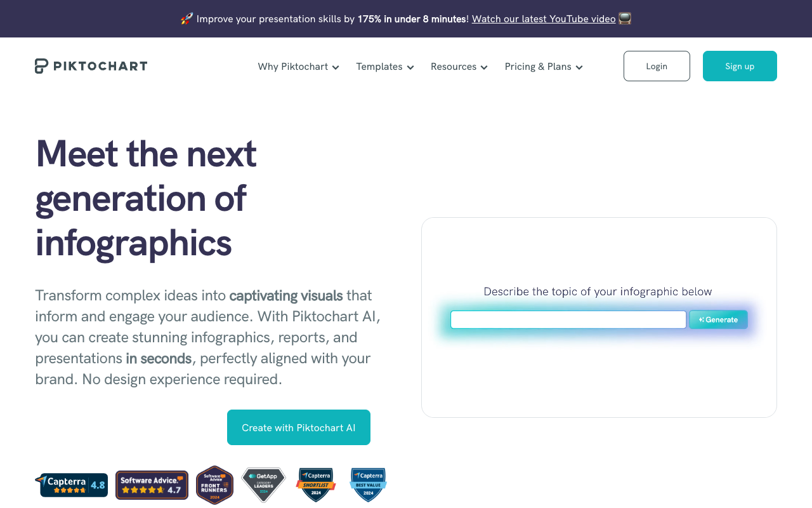812x508 pixels.
Task: Click the Capterra 4.8 rating badge
Action: [71, 485]
